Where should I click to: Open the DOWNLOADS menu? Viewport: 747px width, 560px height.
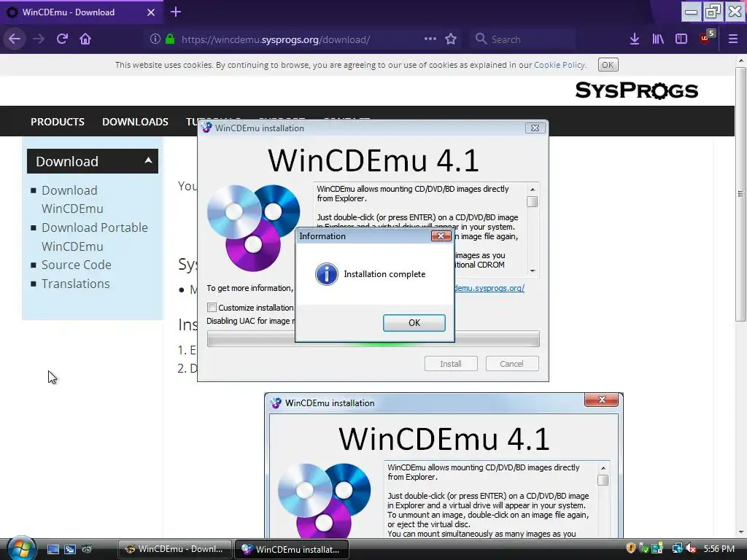tap(135, 122)
